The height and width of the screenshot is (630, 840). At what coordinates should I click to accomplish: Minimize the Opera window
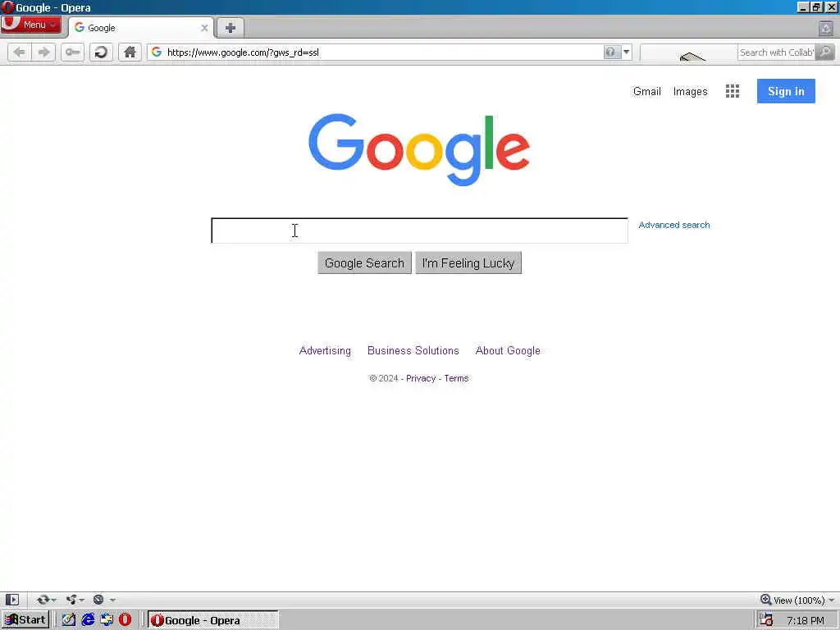coord(802,7)
